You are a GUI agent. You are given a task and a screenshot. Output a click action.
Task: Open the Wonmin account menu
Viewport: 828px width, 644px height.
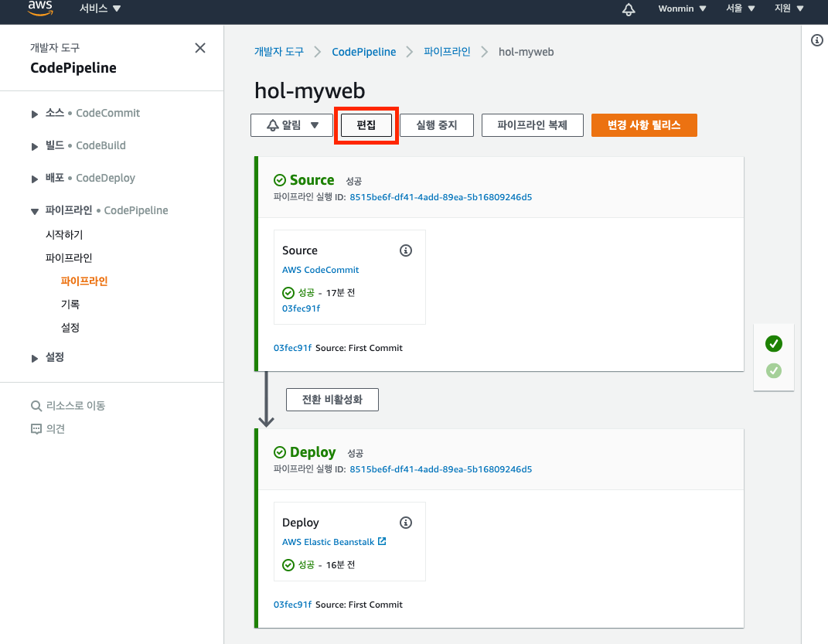coord(682,9)
